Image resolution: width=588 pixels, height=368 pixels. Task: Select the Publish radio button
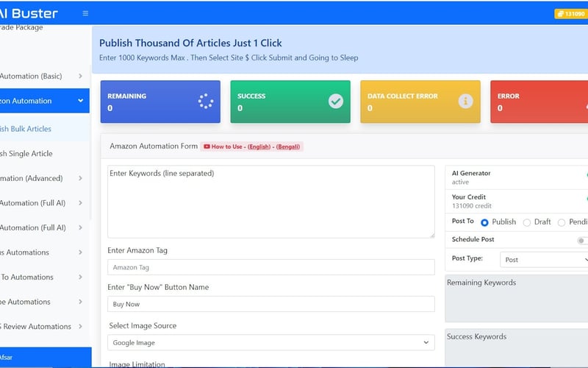click(x=484, y=222)
